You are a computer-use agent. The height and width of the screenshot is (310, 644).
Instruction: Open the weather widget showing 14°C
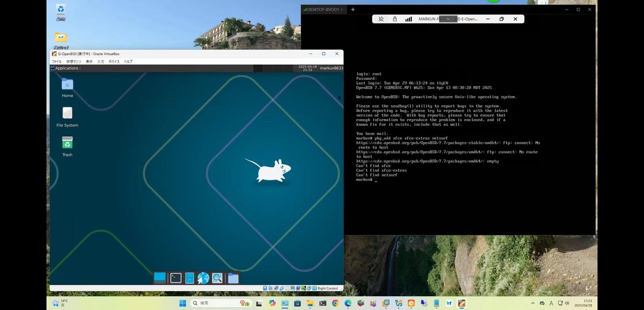point(60,303)
